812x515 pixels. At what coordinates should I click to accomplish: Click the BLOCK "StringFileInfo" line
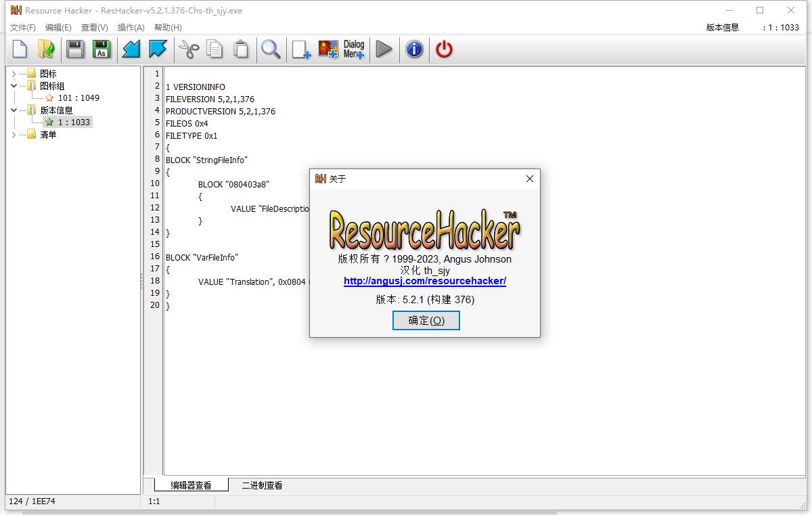206,160
